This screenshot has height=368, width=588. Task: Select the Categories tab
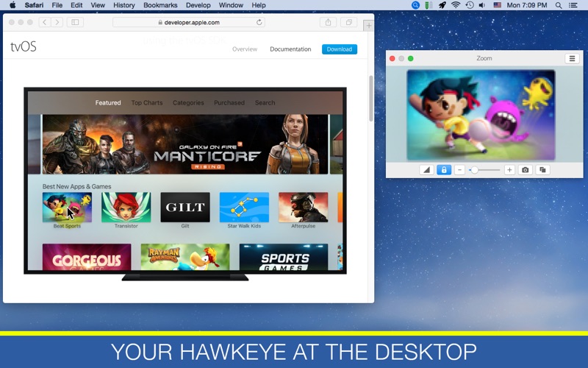pyautogui.click(x=188, y=102)
